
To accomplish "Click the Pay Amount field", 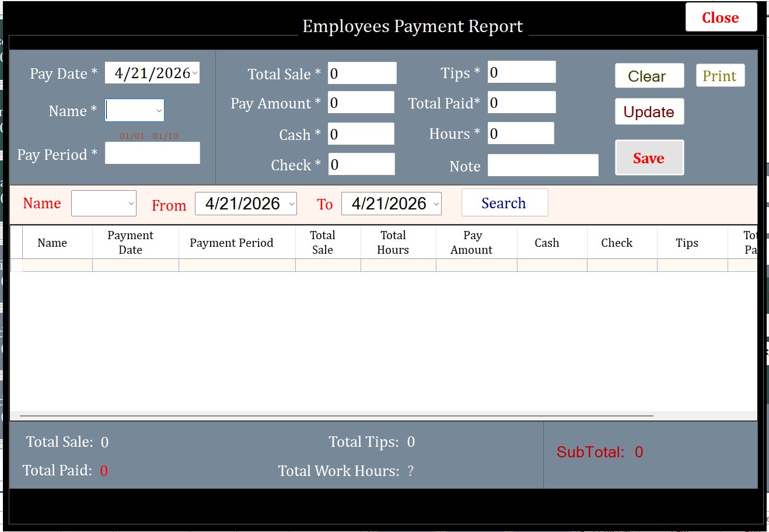I will click(x=361, y=103).
